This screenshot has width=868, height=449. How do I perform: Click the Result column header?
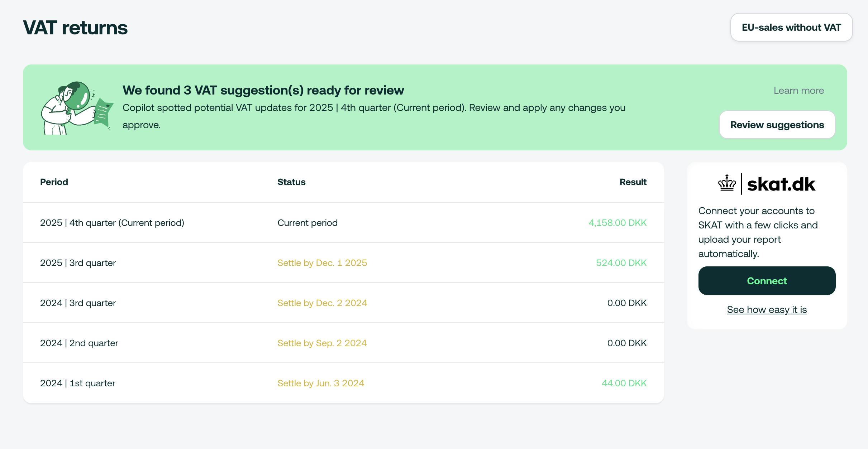(x=633, y=182)
